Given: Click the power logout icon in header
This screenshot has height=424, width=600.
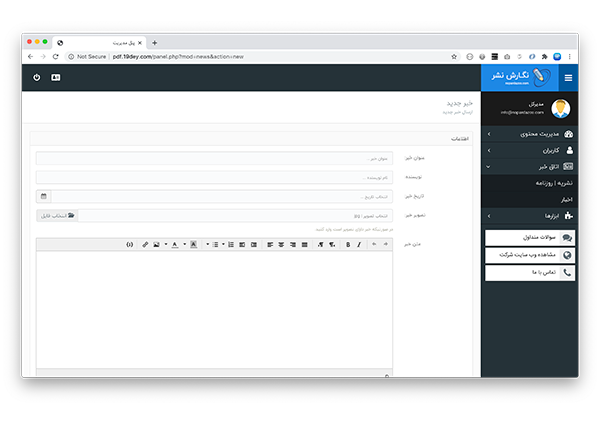Looking at the screenshot, I should [37, 77].
